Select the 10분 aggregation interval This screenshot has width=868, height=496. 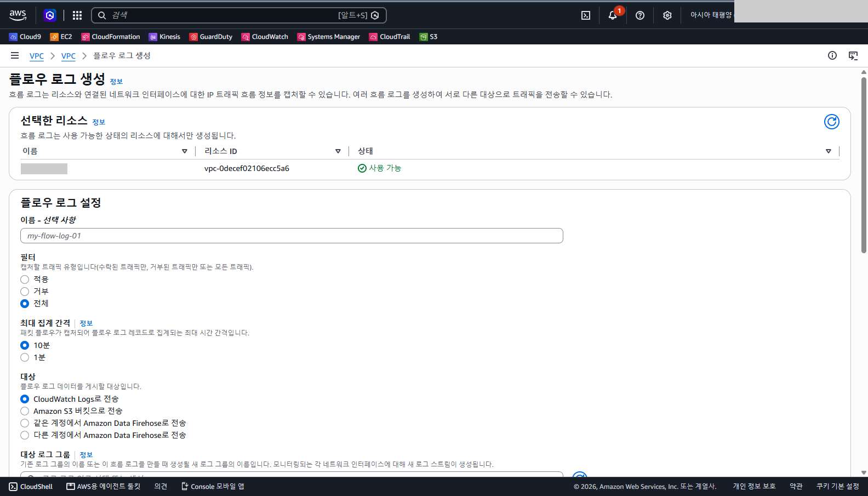click(x=25, y=345)
